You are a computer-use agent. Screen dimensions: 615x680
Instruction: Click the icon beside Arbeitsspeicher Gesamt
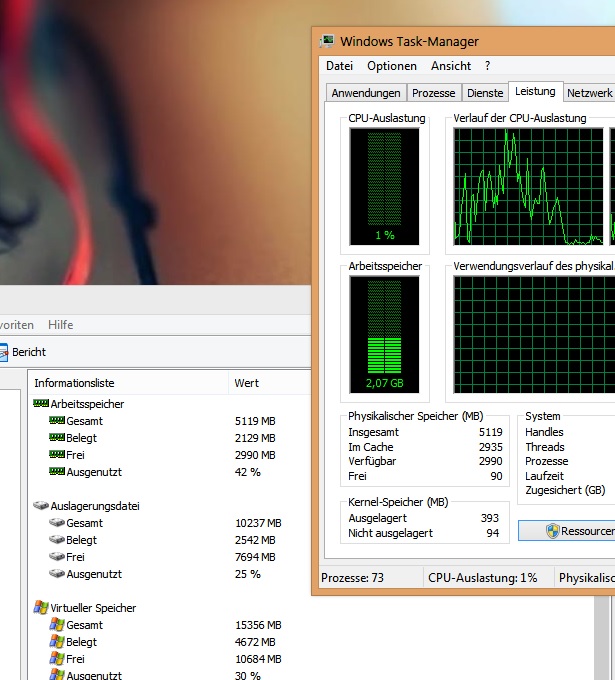tap(57, 421)
